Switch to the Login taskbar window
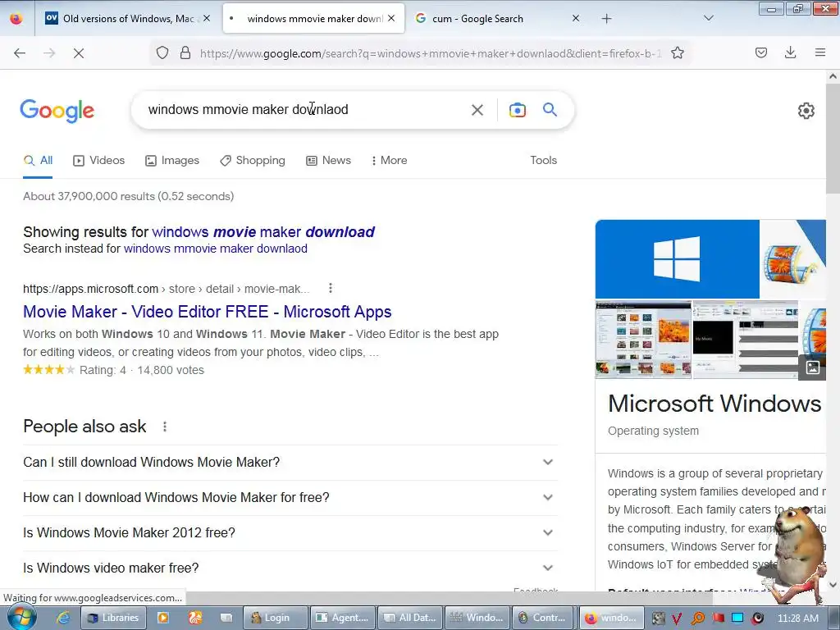840x630 pixels. (276, 618)
